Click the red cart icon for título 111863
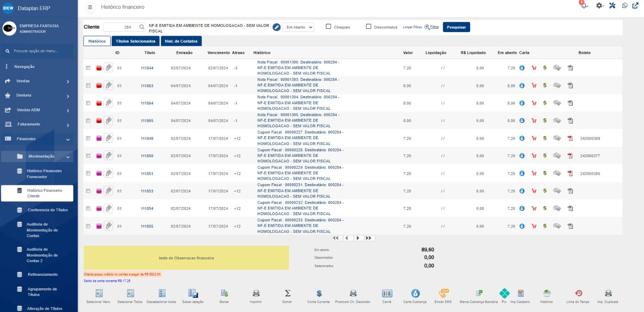Image resolution: width=644 pixels, height=312 pixels. (x=534, y=86)
